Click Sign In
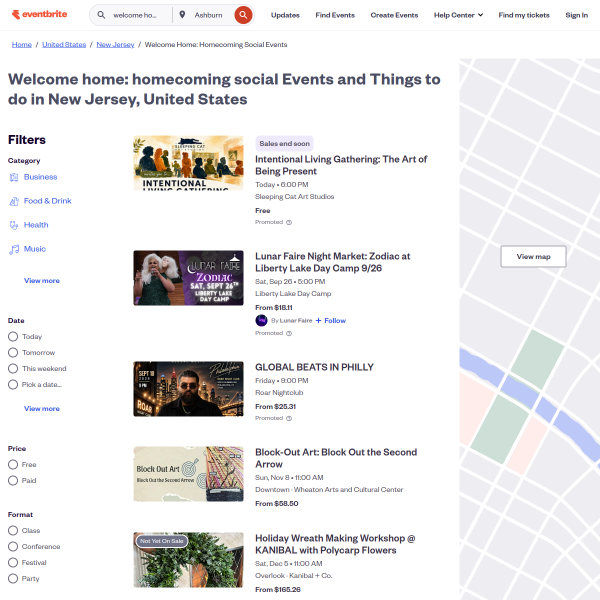This screenshot has height=600, width=600. pos(576,15)
